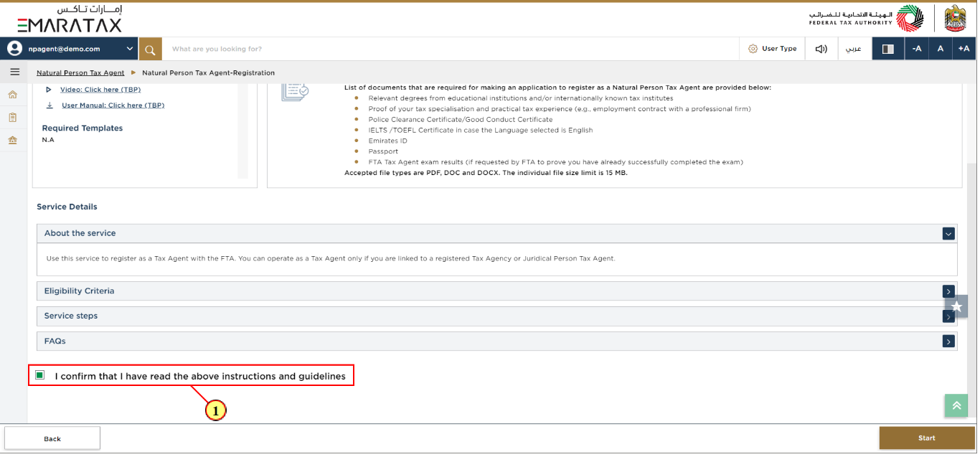Image resolution: width=980 pixels, height=457 pixels.
Task: Focus the 'What are you looking for?' search field
Action: pos(451,49)
